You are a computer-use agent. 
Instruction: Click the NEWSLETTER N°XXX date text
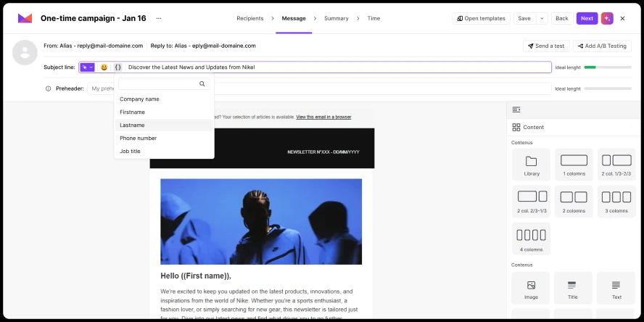323,152
